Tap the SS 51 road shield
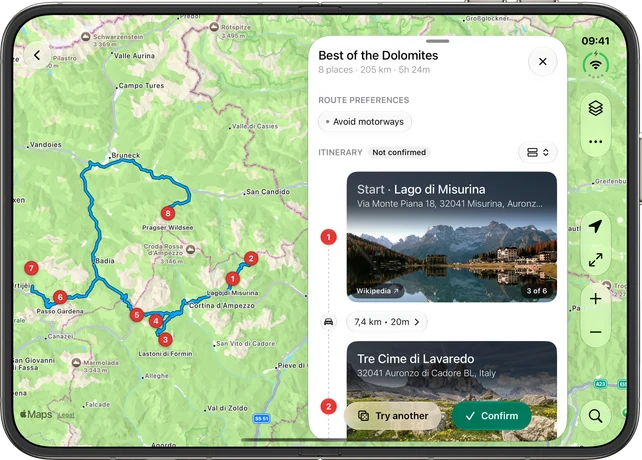Viewport: 642px width, 460px height. click(x=261, y=418)
